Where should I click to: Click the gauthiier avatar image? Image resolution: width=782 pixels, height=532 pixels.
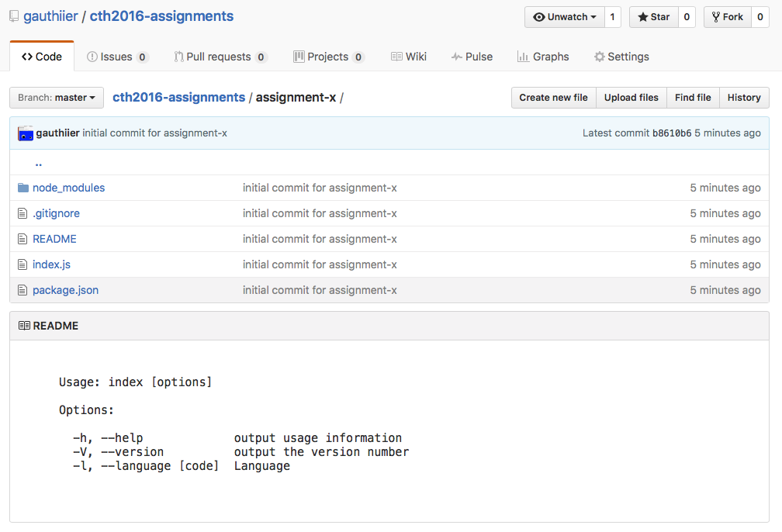[x=26, y=133]
